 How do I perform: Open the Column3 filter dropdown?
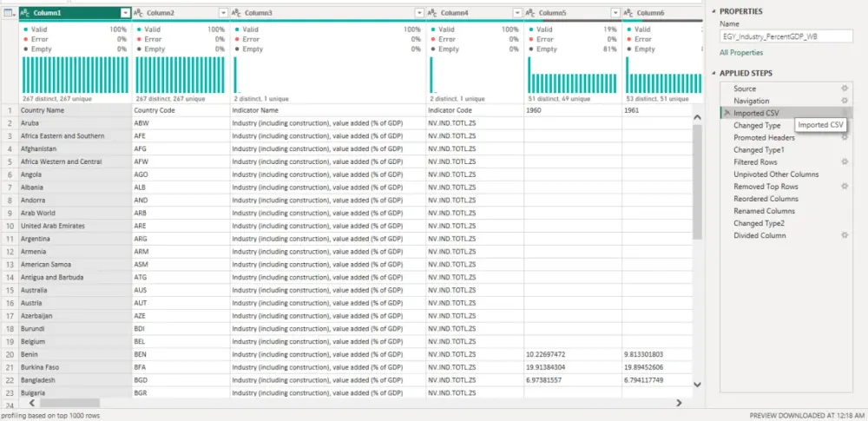pyautogui.click(x=419, y=13)
